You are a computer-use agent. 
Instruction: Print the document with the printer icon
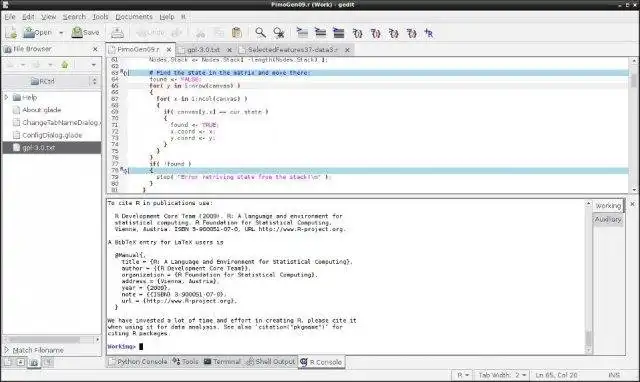(x=117, y=33)
